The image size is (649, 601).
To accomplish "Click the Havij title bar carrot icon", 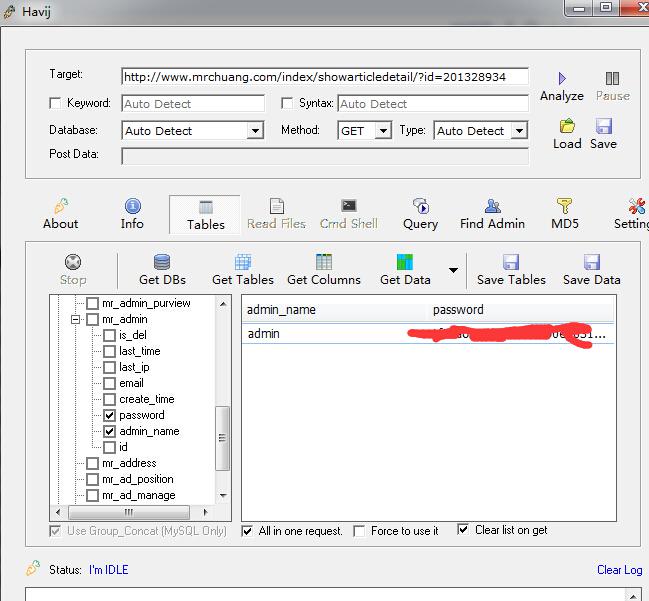I will (x=10, y=12).
